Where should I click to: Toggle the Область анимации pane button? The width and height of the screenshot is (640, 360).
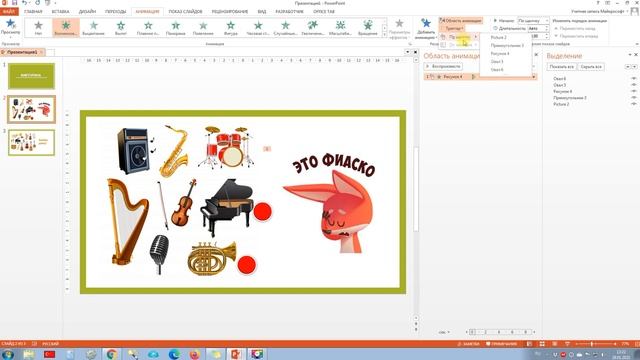coord(461,20)
